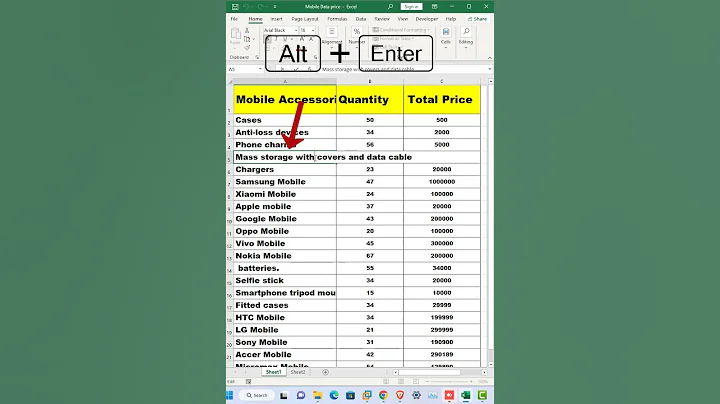
Task: Open Chrome from the taskbar
Action: 383,395
